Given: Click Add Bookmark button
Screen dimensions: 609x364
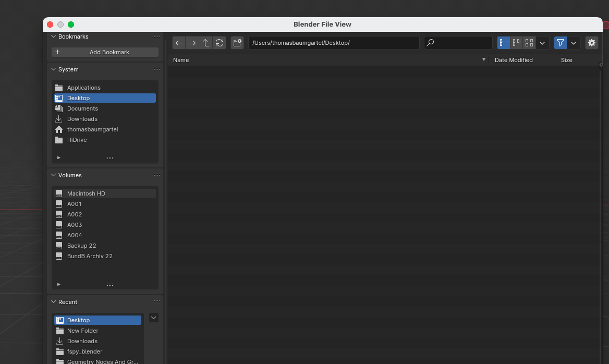Looking at the screenshot, I should 105,52.
